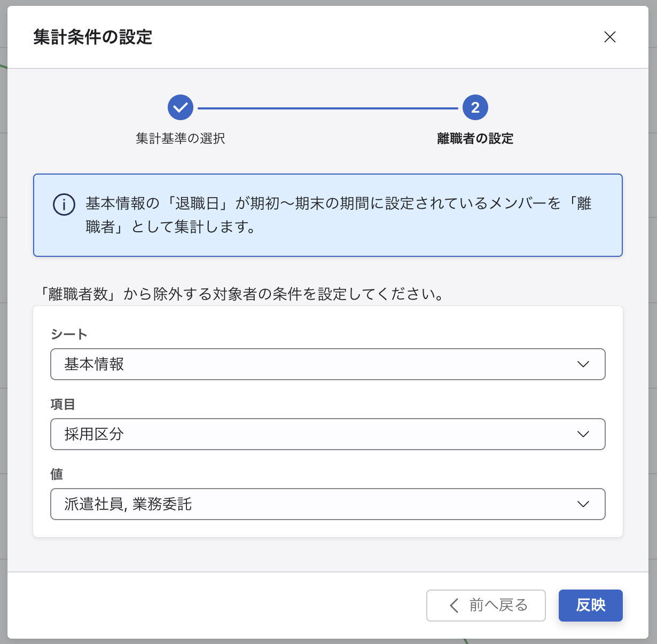Click the 集計条件の設定 dialog title
Image resolution: width=657 pixels, height=644 pixels.
(93, 37)
